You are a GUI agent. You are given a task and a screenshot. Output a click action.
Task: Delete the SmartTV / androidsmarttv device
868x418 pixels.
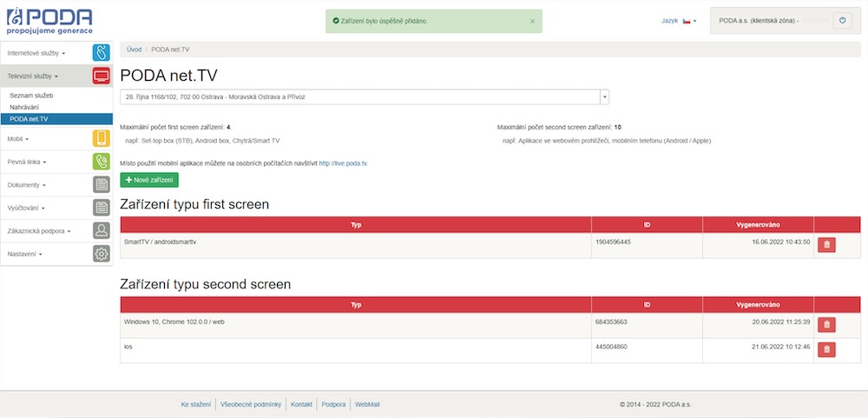pos(826,244)
